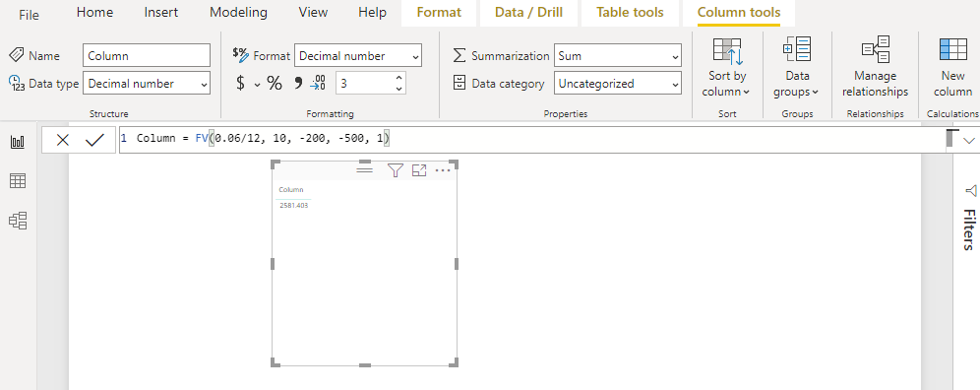
Task: Increase decimal places with up arrow
Action: (x=398, y=78)
